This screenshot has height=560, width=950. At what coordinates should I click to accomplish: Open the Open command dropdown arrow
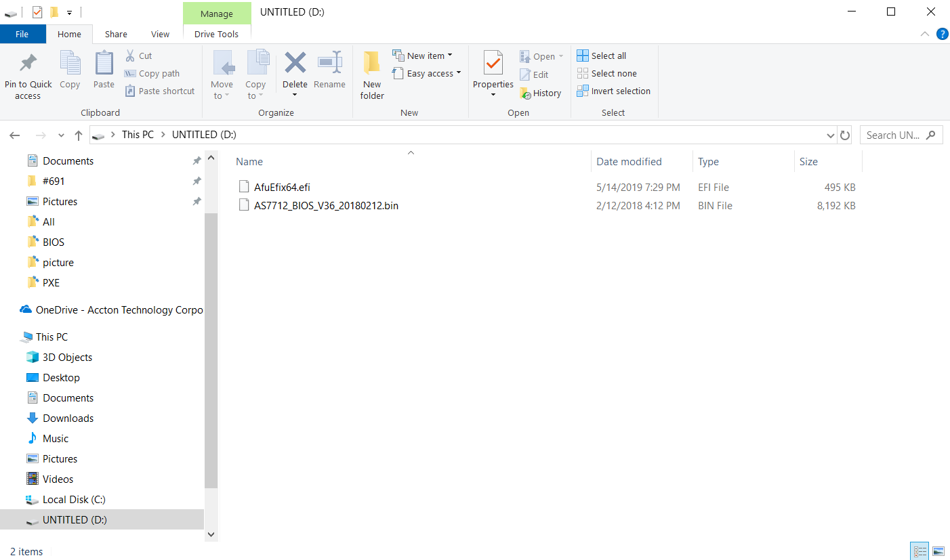[x=561, y=56]
